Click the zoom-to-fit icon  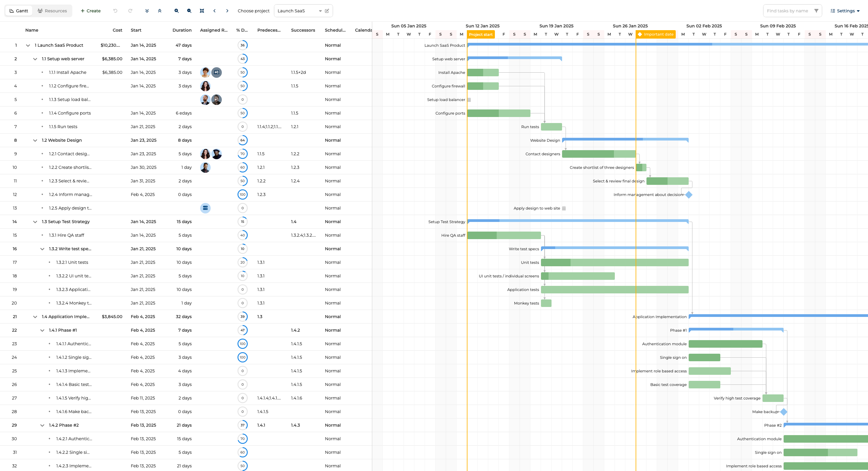point(202,11)
